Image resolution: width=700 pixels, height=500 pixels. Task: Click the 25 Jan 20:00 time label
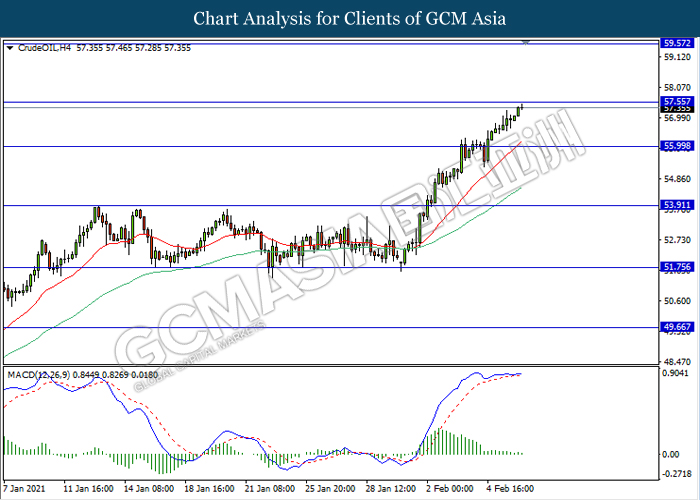(x=330, y=489)
